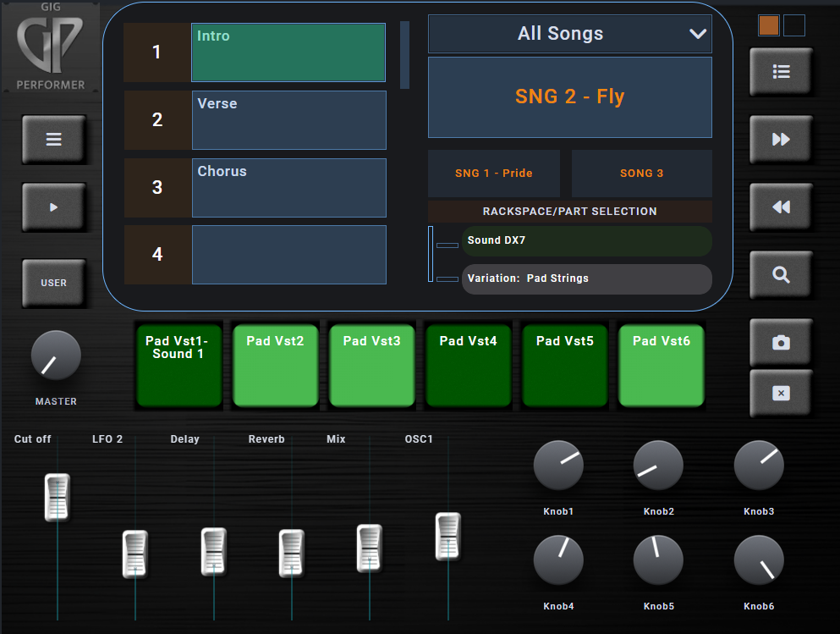Switch to SONG 3
This screenshot has height=634, width=840.
[641, 173]
